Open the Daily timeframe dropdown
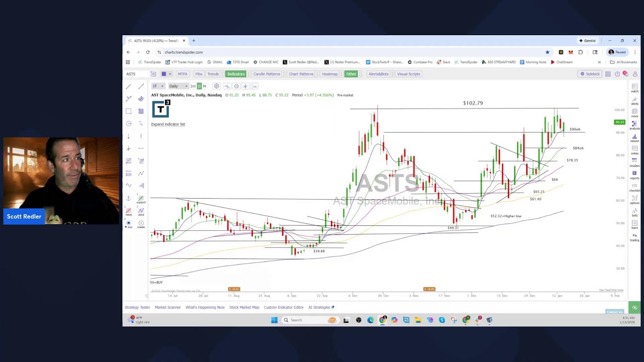The height and width of the screenshot is (362, 644). 178,86
